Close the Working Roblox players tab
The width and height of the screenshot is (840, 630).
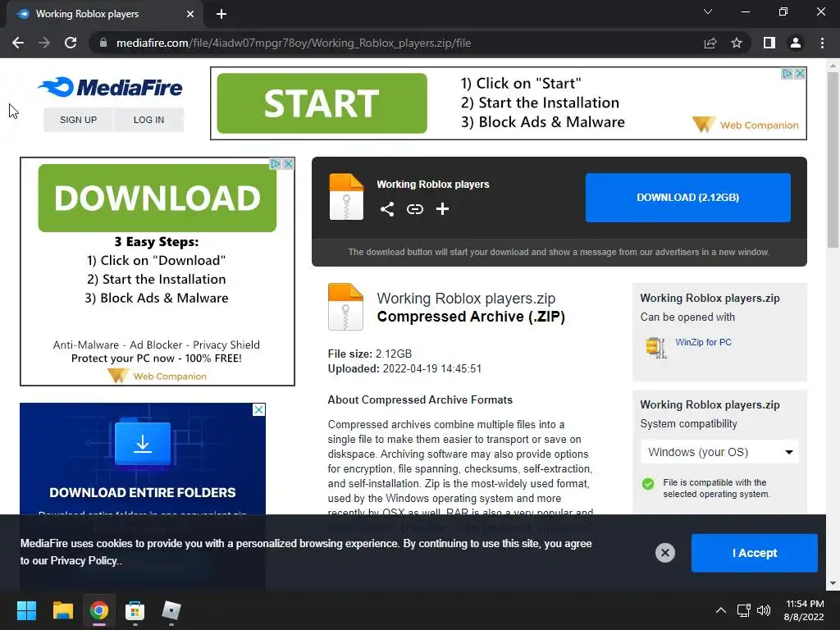point(190,14)
